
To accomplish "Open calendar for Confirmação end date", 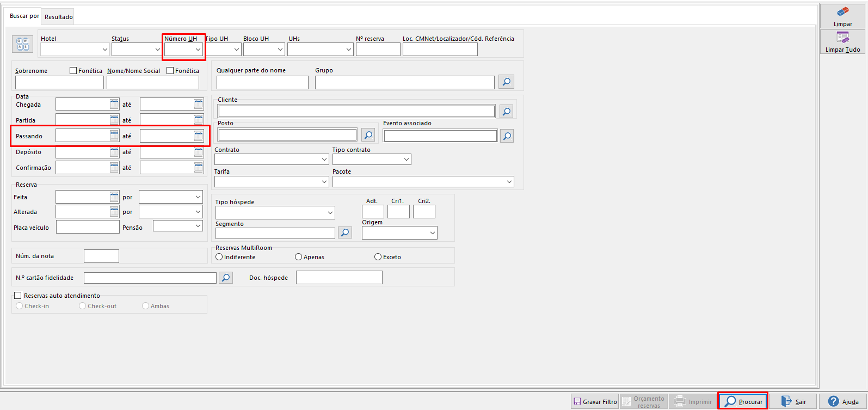I will [199, 167].
